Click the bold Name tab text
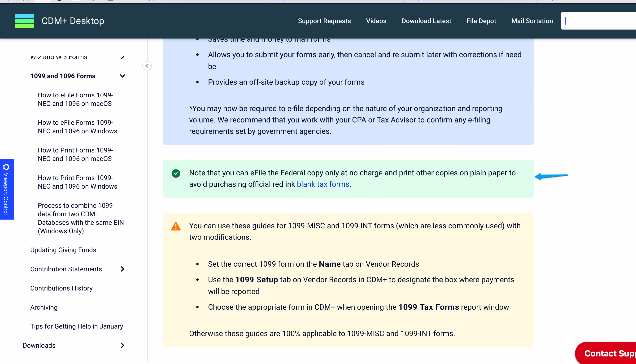This screenshot has width=636, height=364. pyautogui.click(x=330, y=264)
